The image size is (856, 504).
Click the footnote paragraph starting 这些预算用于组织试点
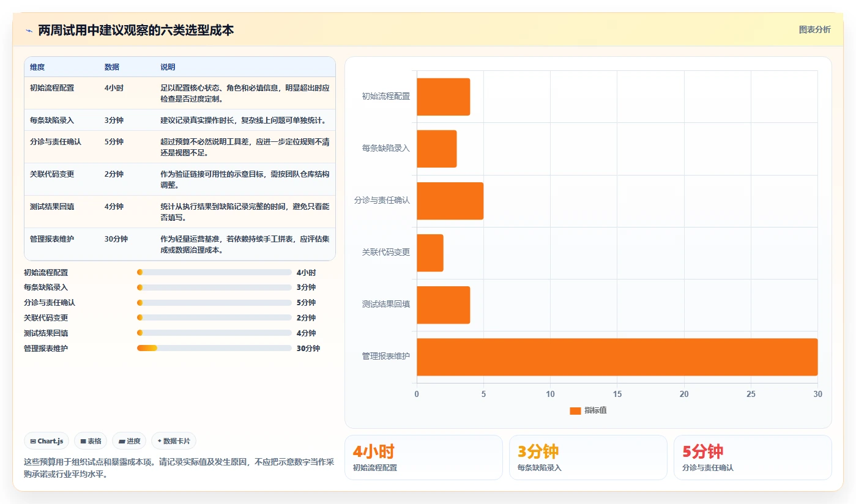tap(179, 468)
